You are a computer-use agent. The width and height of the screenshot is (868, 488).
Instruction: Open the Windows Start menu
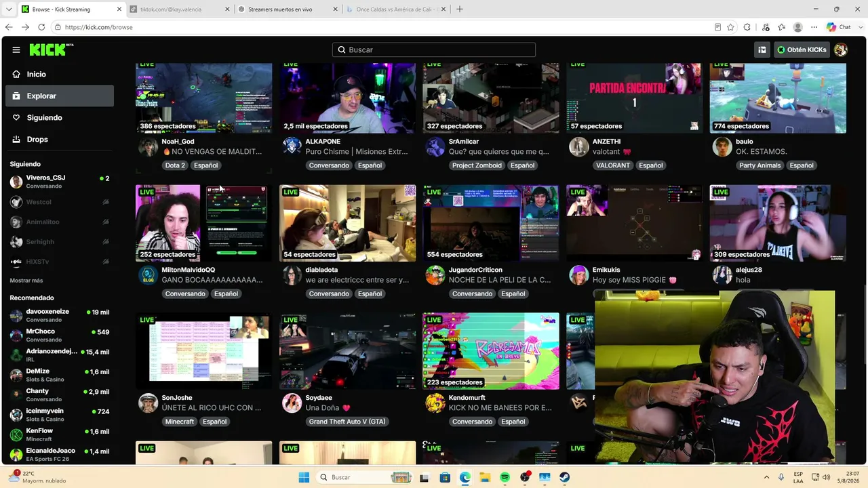pos(304,477)
